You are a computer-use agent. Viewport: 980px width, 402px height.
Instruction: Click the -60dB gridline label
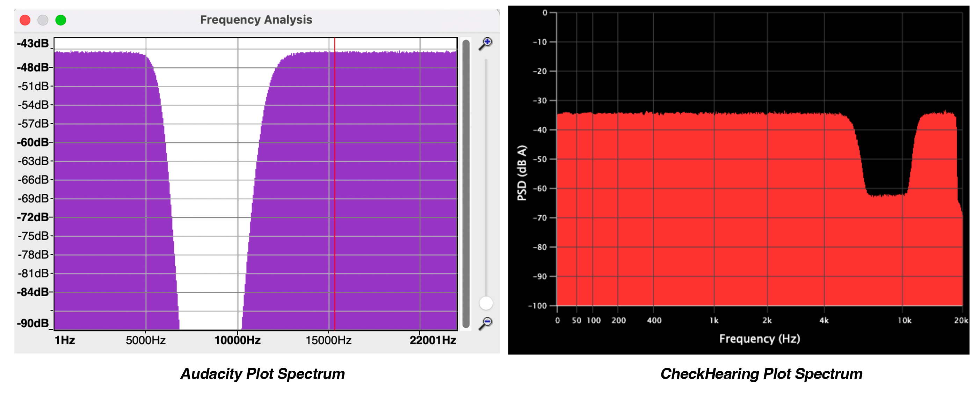click(32, 142)
